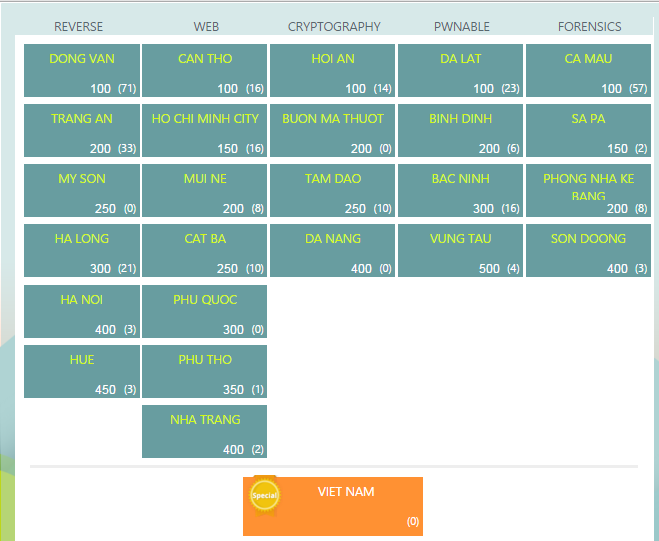
Task: Open the PHONG NHA KE BANG challenge
Action: (x=588, y=191)
